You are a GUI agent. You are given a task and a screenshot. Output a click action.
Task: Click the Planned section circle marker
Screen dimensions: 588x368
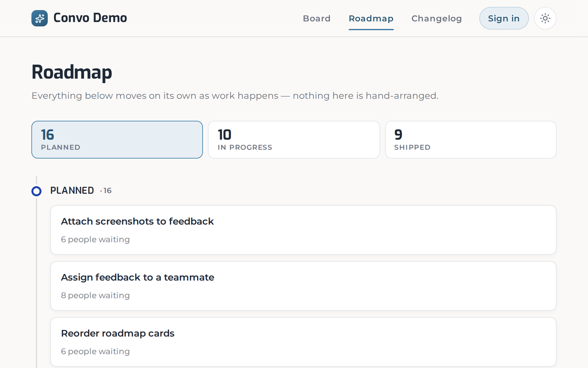click(36, 191)
